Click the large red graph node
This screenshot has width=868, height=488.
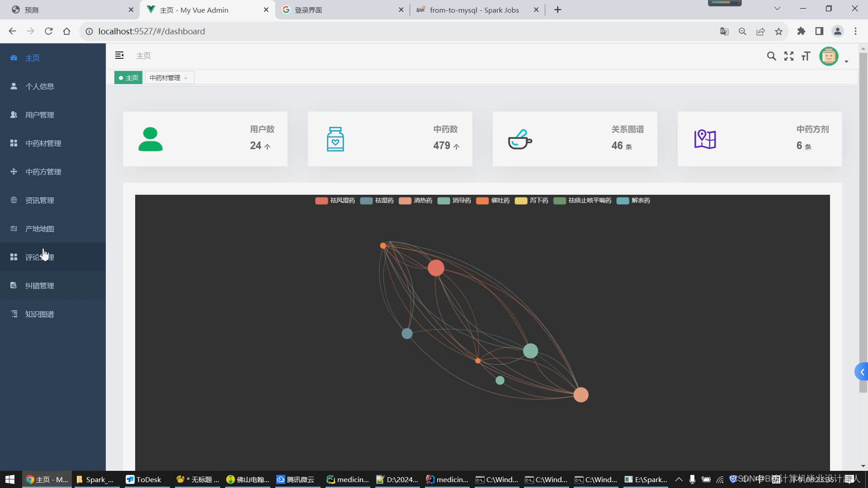tap(436, 268)
